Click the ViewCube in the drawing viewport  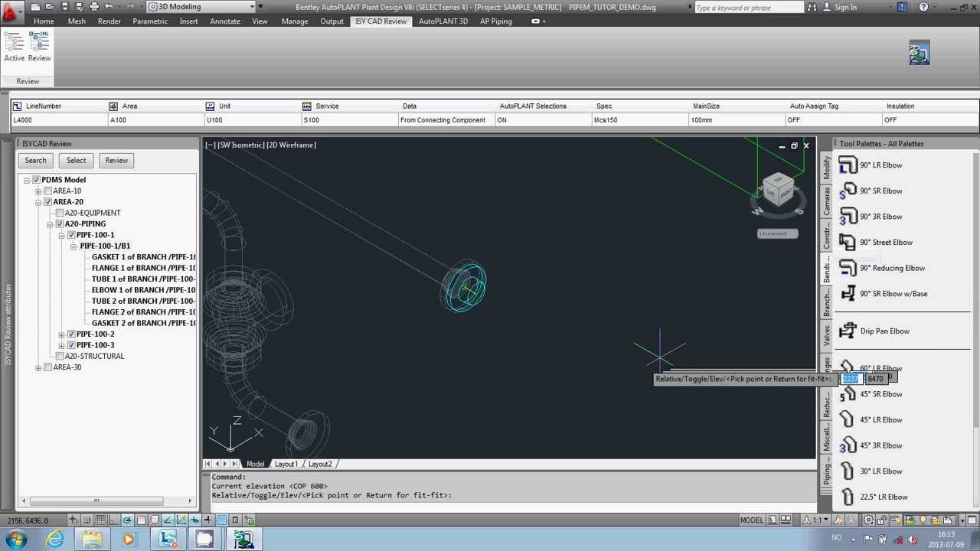click(778, 190)
